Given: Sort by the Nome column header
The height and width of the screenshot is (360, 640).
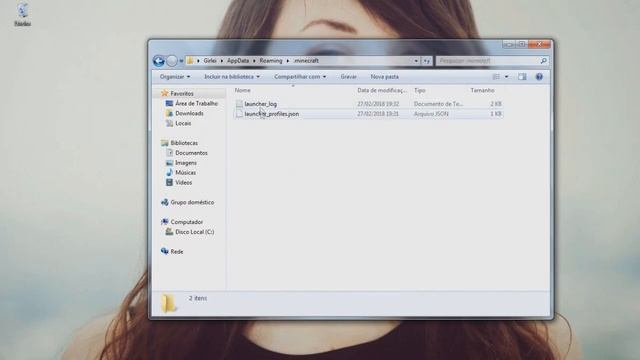Looking at the screenshot, I should (242, 90).
